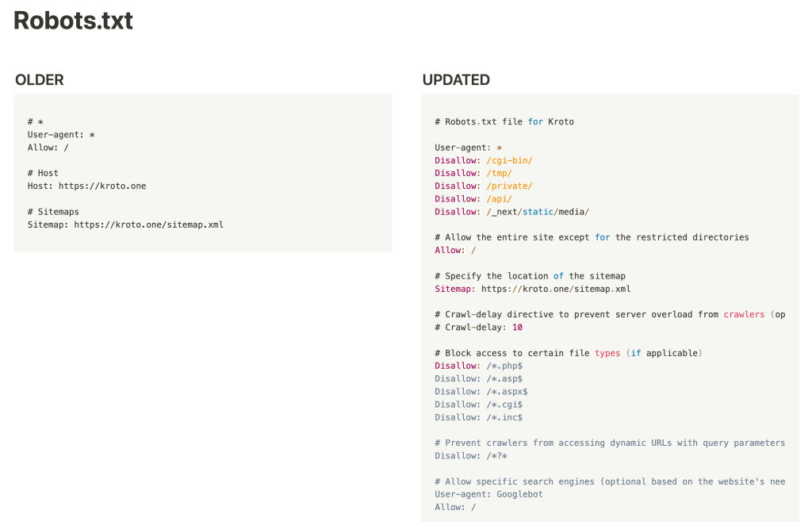Screen dimensions: 812x522
Task: Click 'User-agent: *' in the older code block
Action: pyautogui.click(x=61, y=135)
